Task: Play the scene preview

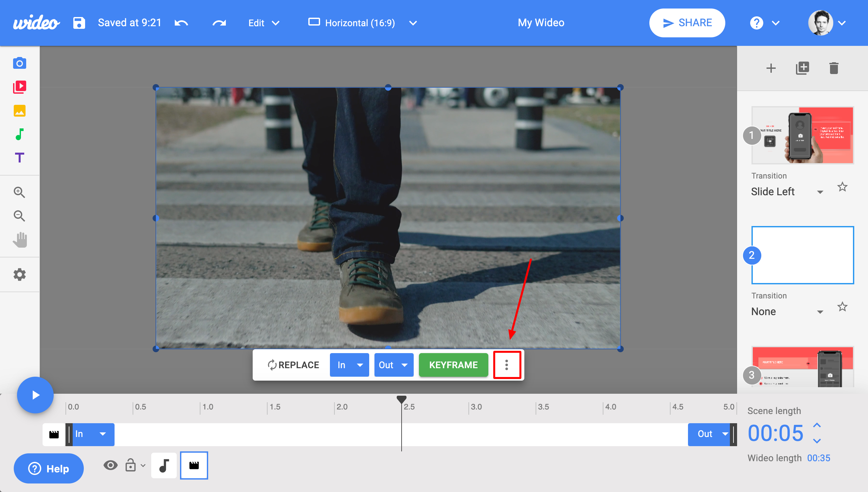Action: click(x=35, y=395)
